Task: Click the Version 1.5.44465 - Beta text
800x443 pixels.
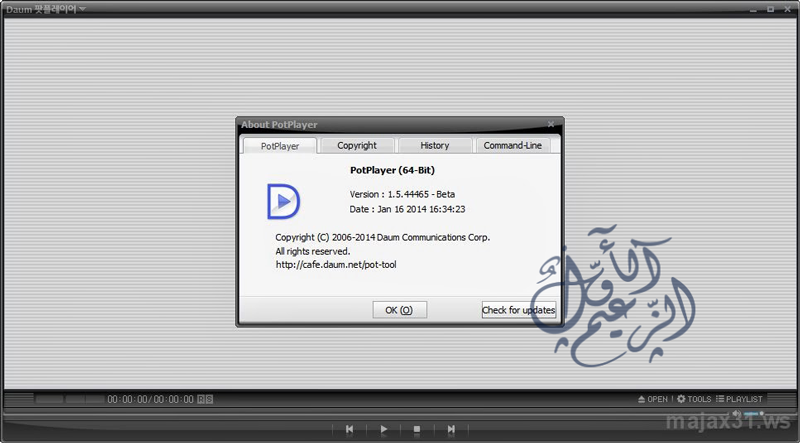Action: point(402,194)
